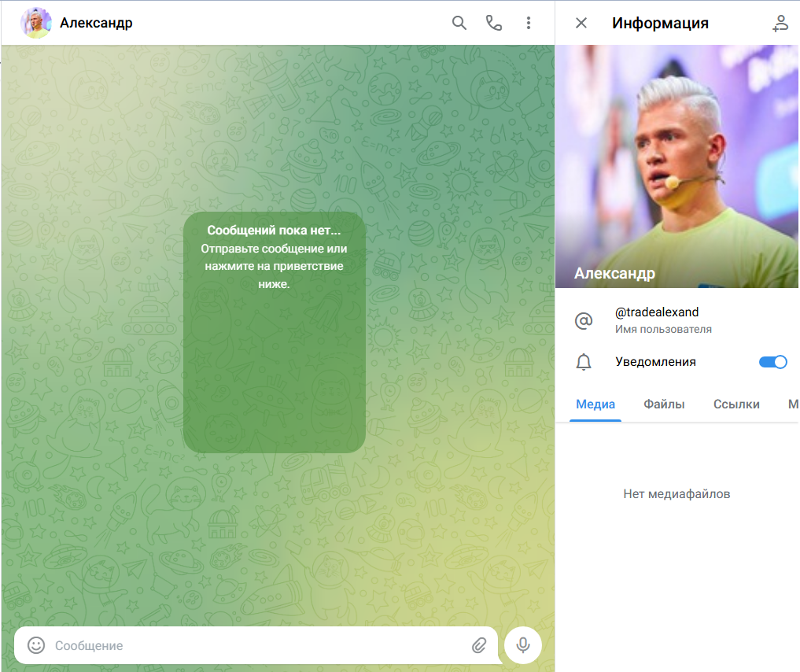Click the Информация panel title
The width and height of the screenshot is (800, 672).
[x=660, y=23]
